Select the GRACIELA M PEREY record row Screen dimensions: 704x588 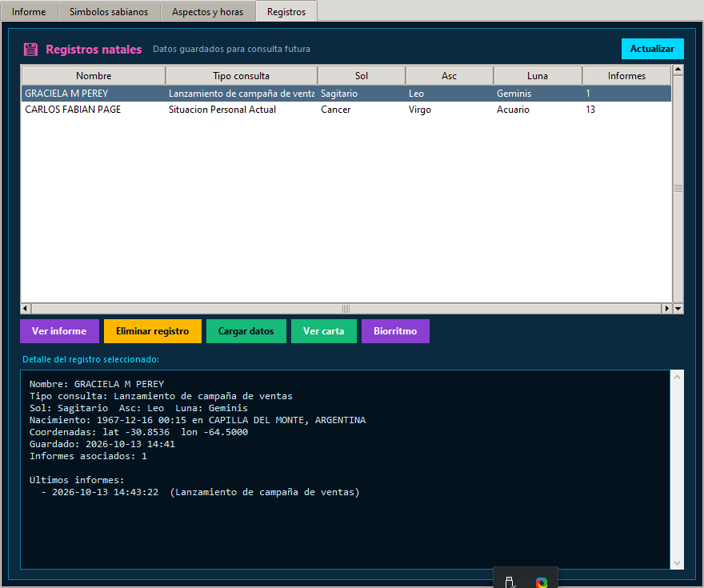pyautogui.click(x=346, y=94)
